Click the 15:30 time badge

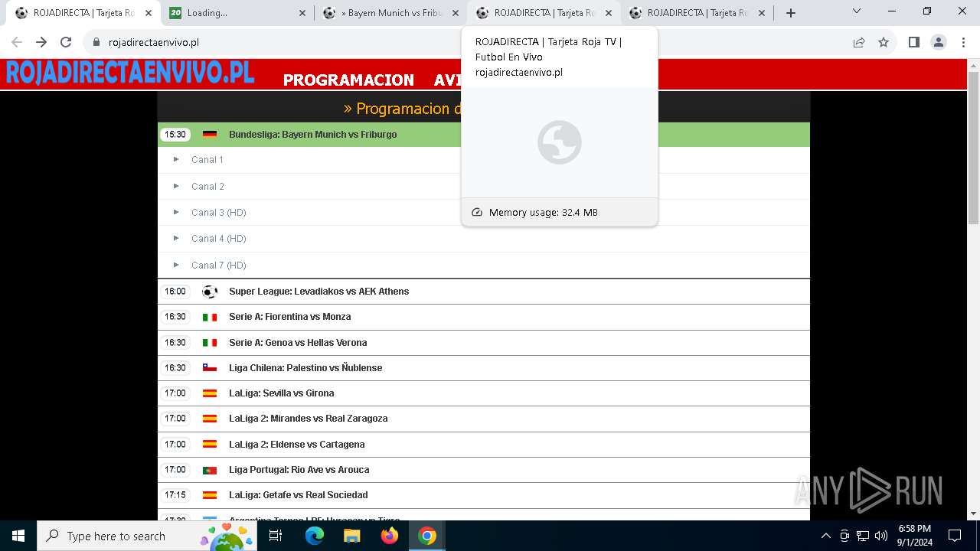pyautogui.click(x=175, y=135)
